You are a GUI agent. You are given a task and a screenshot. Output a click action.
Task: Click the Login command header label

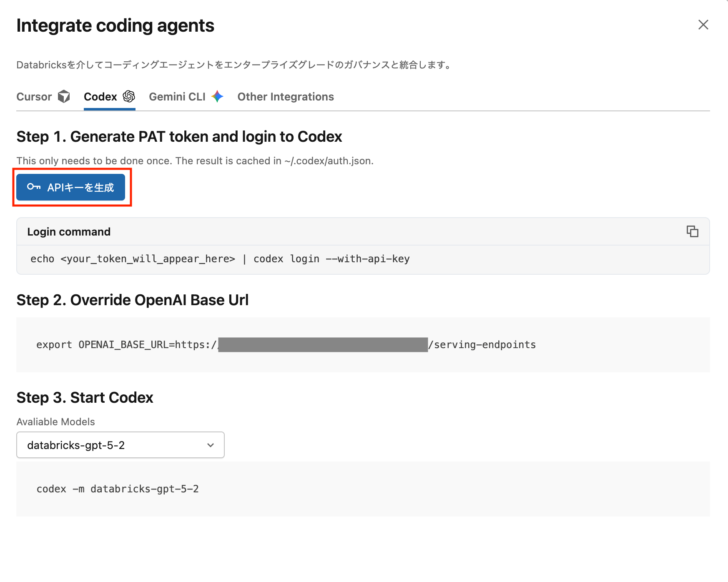(69, 232)
